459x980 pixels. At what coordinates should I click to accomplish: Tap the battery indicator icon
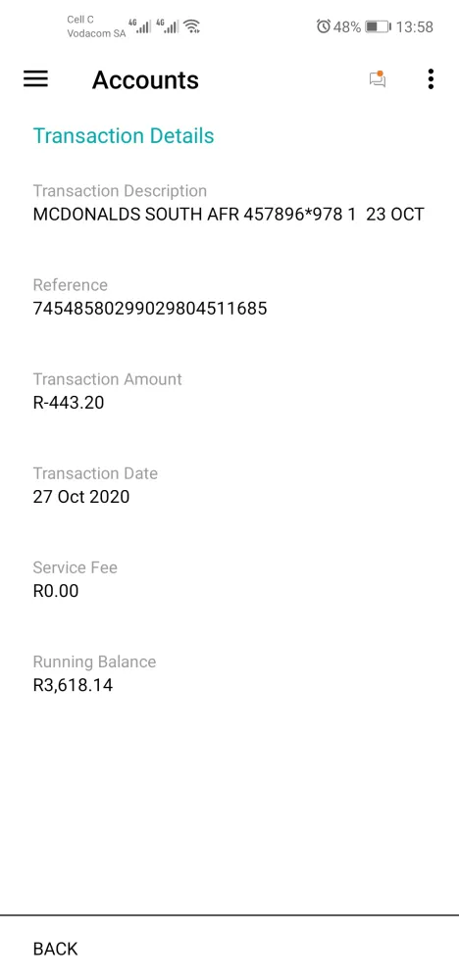tap(378, 26)
